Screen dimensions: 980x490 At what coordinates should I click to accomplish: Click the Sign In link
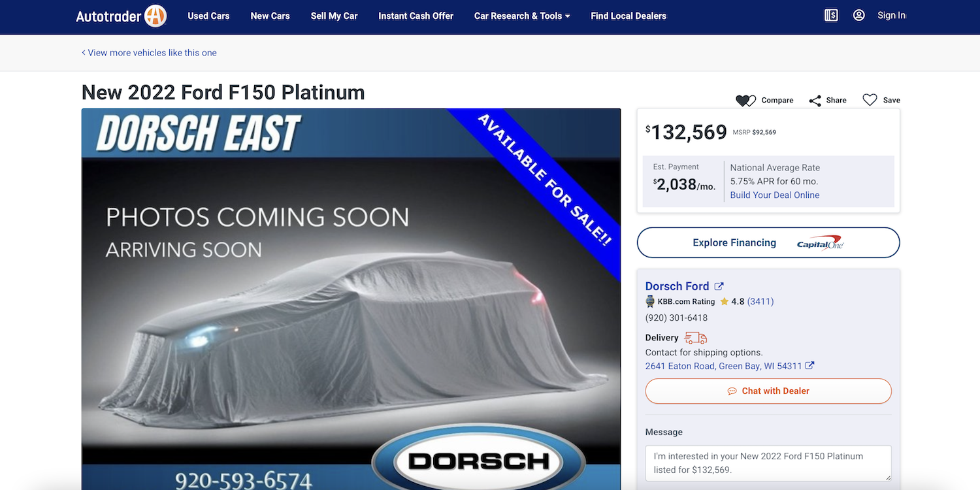pos(891,16)
